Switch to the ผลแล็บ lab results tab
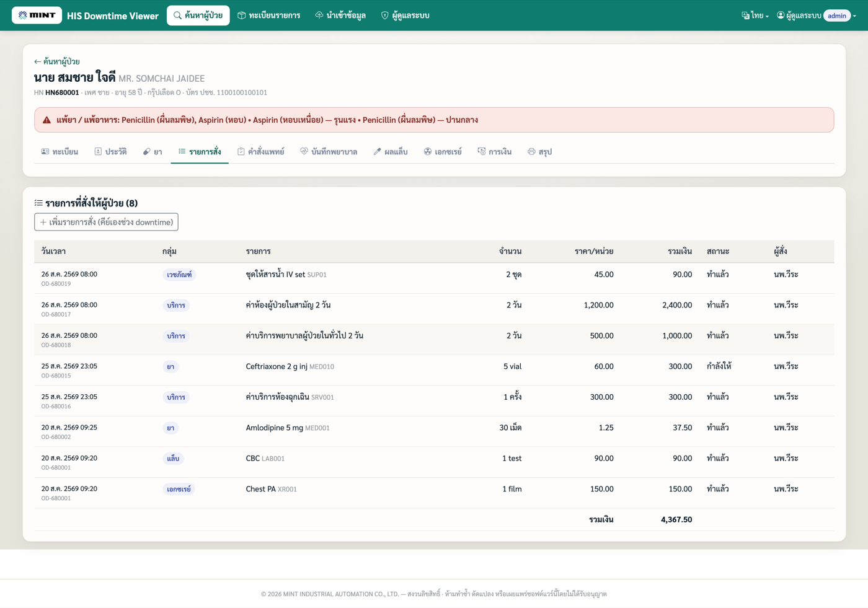868x608 pixels. click(x=391, y=152)
